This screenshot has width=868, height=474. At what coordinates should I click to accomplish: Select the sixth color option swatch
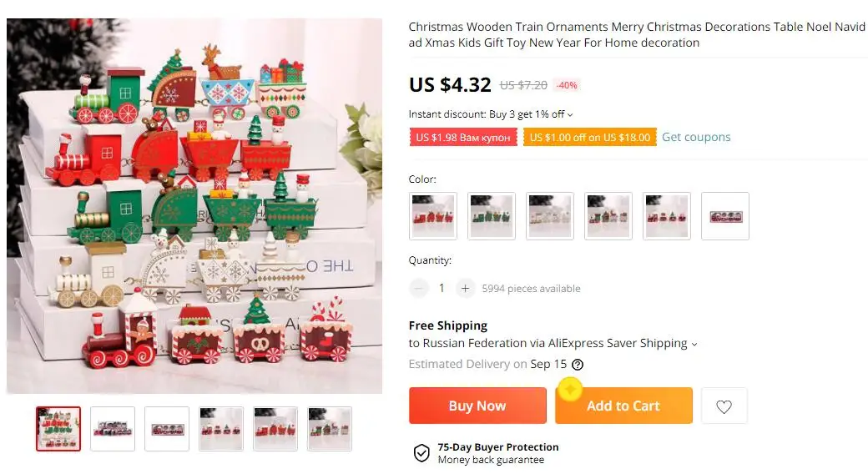(725, 216)
